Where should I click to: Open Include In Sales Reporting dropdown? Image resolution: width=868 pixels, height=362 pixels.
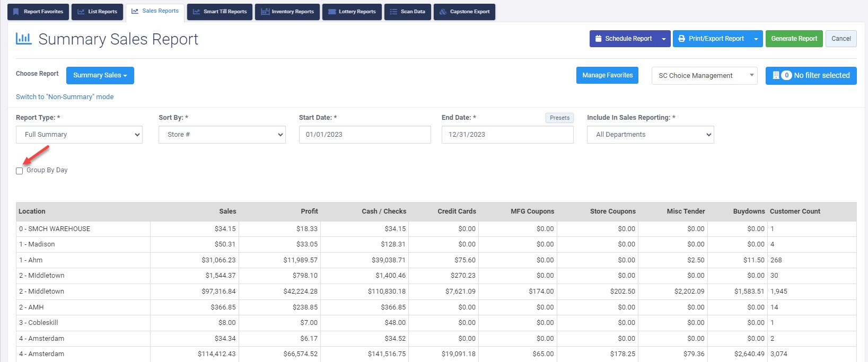tap(651, 135)
